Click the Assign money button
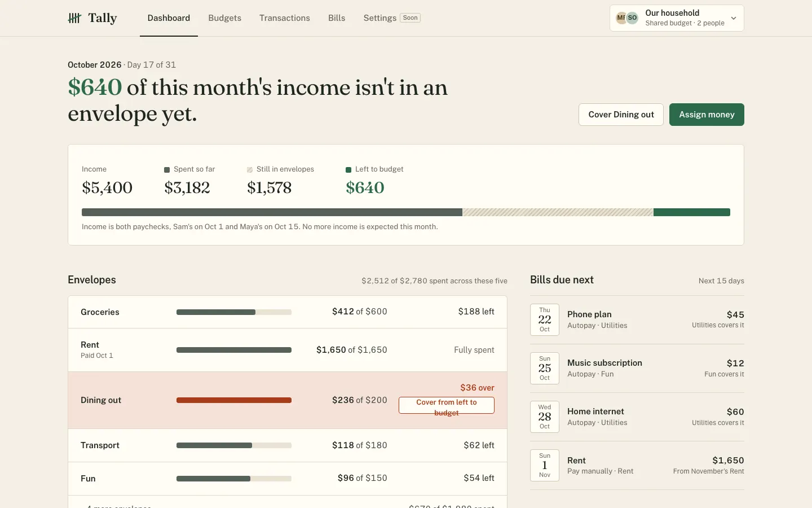 (x=707, y=115)
